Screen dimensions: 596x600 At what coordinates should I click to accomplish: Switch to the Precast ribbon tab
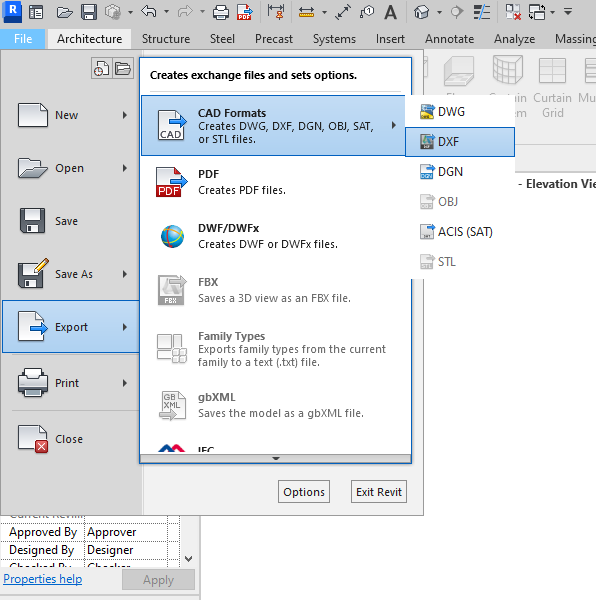pyautogui.click(x=274, y=39)
